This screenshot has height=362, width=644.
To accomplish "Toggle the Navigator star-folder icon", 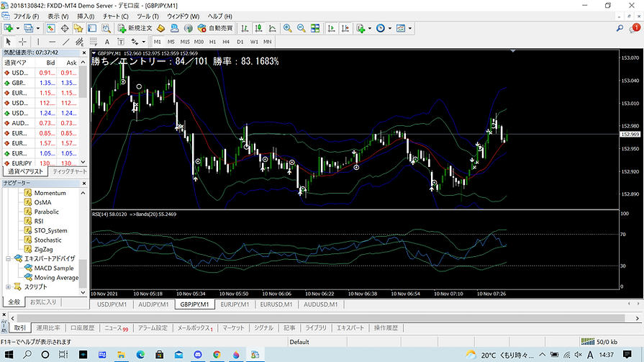I will tap(78, 28).
